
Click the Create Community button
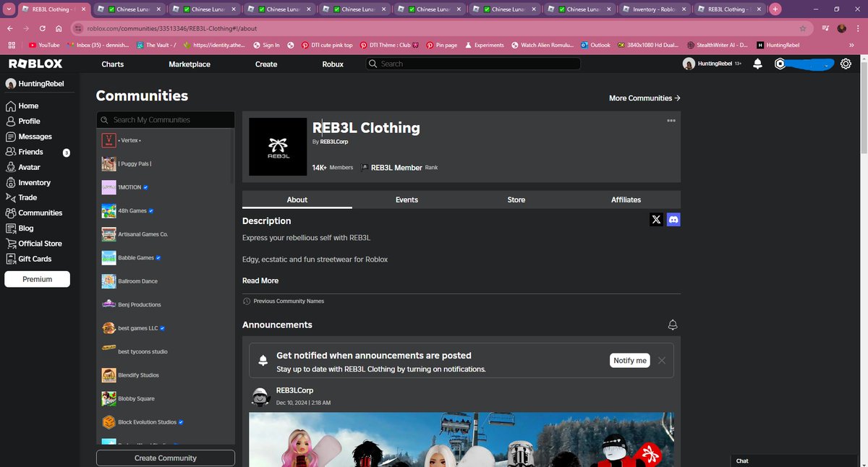pyautogui.click(x=166, y=458)
